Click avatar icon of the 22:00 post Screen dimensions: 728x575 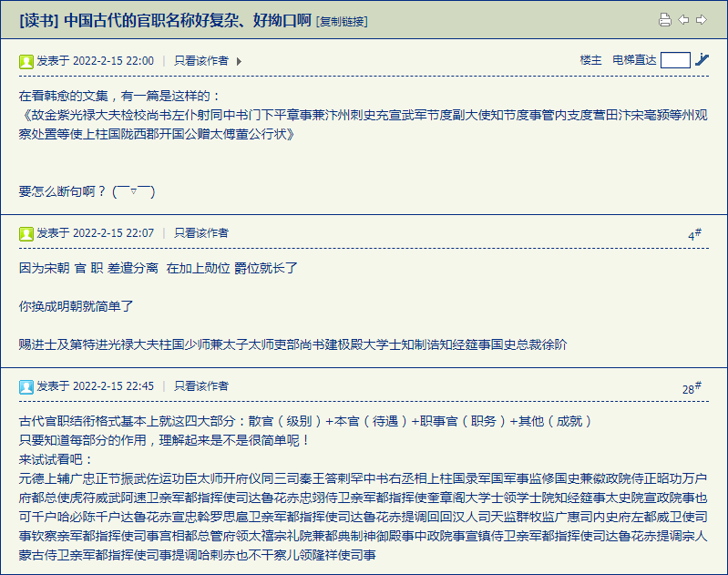[26, 62]
